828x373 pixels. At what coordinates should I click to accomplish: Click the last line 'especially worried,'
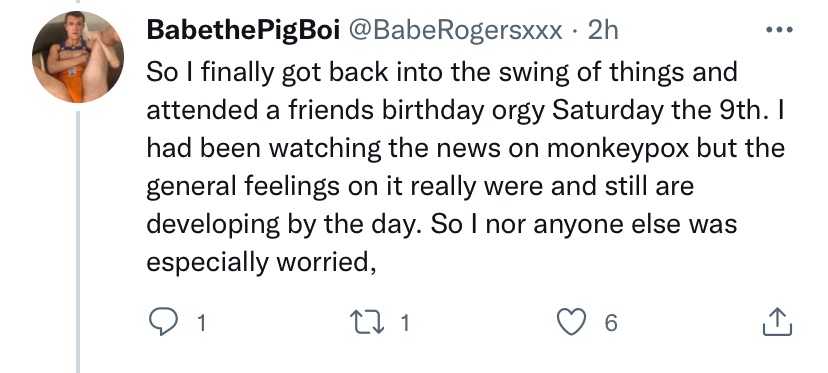(x=262, y=263)
